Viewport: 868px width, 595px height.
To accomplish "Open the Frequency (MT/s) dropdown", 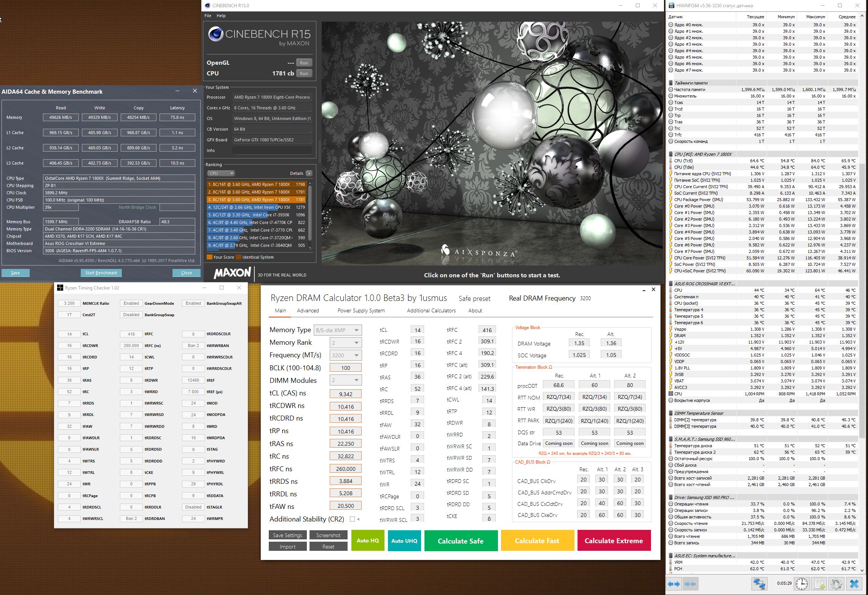I will click(x=345, y=355).
